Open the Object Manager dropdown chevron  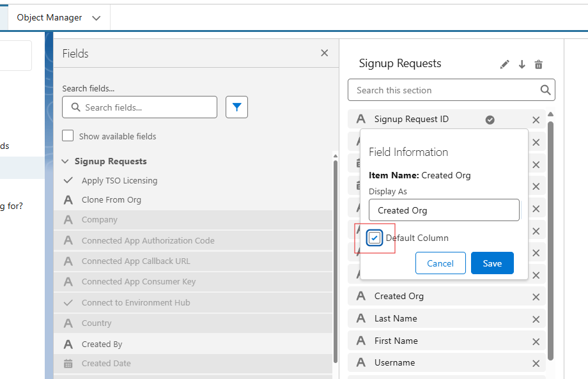pos(97,18)
